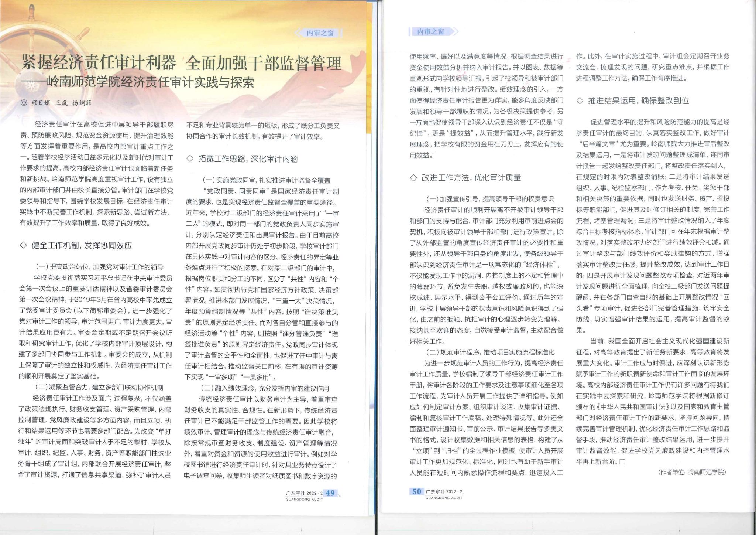
Task: Click page number 49
Action: [330, 493]
